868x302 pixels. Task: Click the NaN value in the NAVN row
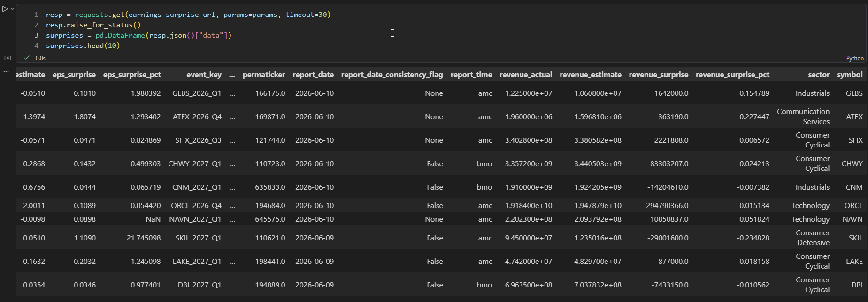(x=153, y=219)
